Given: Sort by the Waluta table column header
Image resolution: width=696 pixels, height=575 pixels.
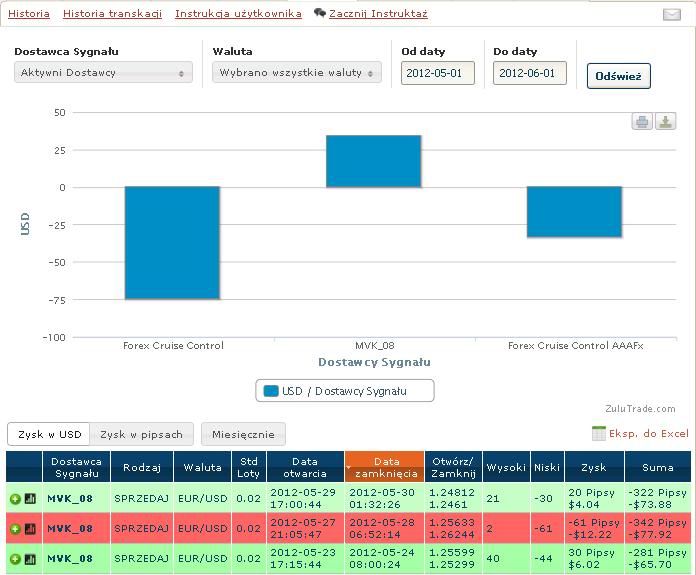Looking at the screenshot, I should coord(202,467).
